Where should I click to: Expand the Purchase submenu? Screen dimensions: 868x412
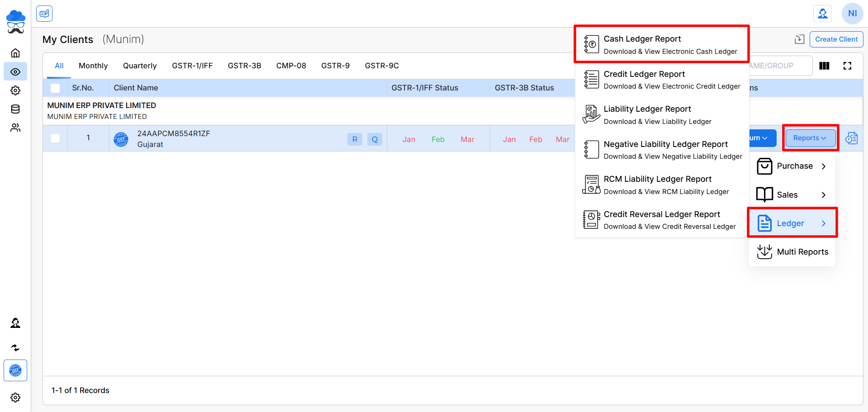[792, 166]
